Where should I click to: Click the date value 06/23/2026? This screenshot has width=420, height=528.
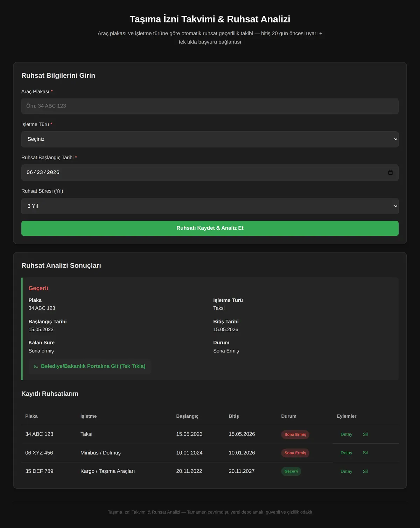coord(43,173)
